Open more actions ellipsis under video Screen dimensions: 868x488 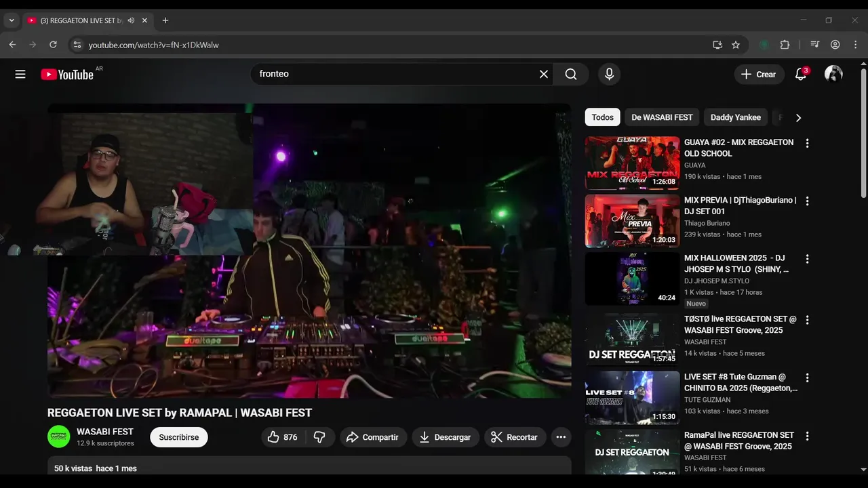click(x=561, y=437)
